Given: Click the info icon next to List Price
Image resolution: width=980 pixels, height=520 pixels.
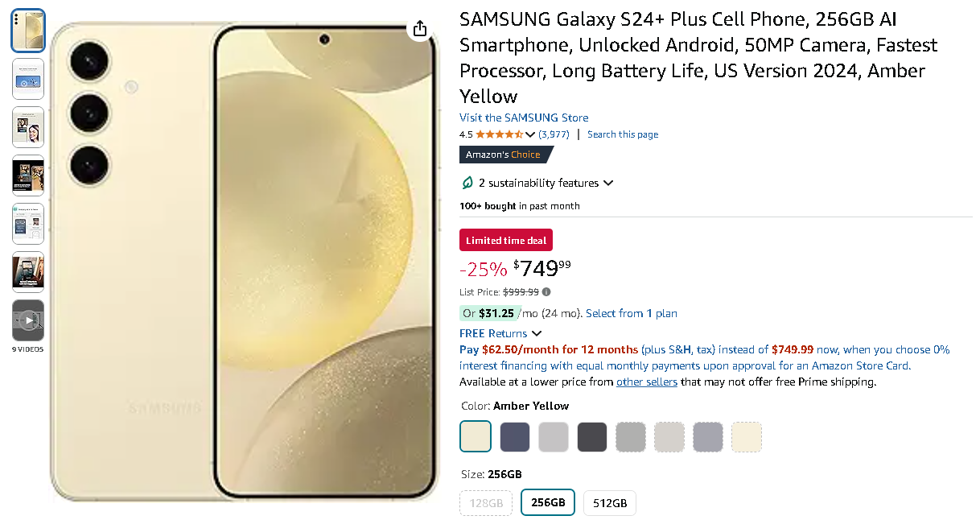Looking at the screenshot, I should (546, 291).
